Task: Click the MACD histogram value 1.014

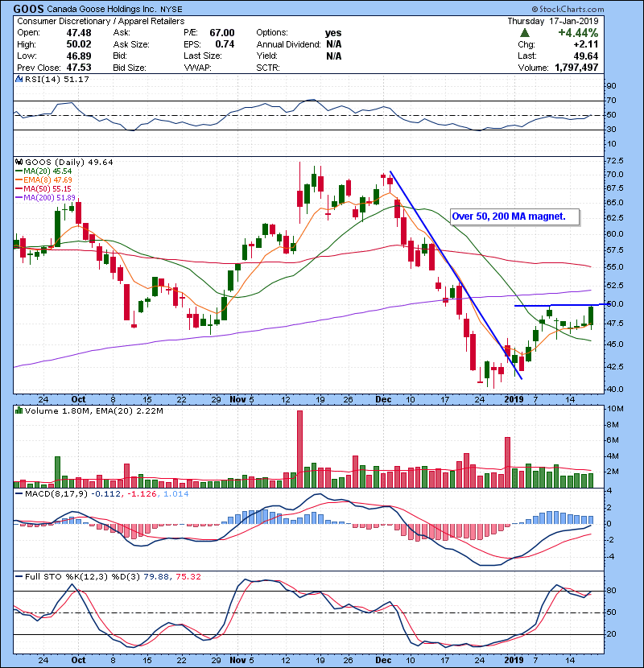Action: point(176,494)
